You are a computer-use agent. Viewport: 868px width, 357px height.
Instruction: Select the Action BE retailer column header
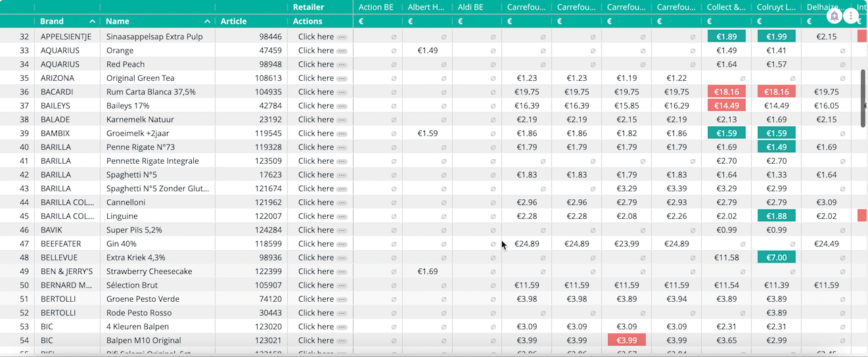376,7
